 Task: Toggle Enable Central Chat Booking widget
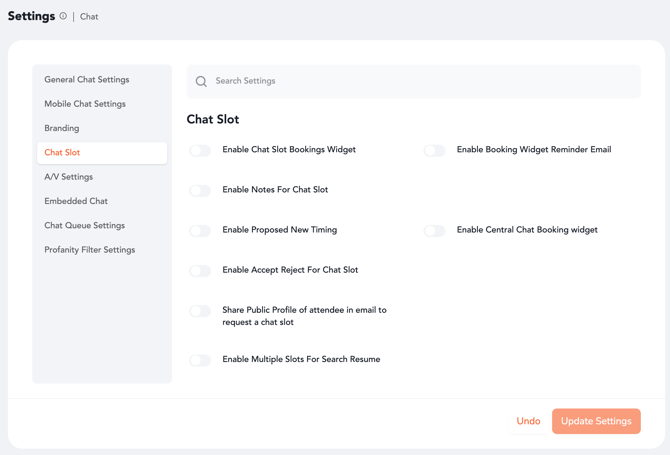click(434, 230)
